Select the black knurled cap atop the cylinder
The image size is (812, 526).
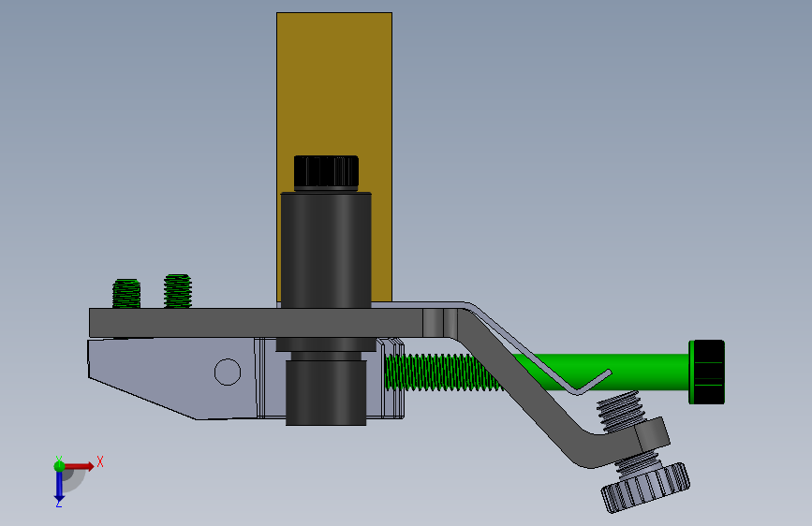326,172
